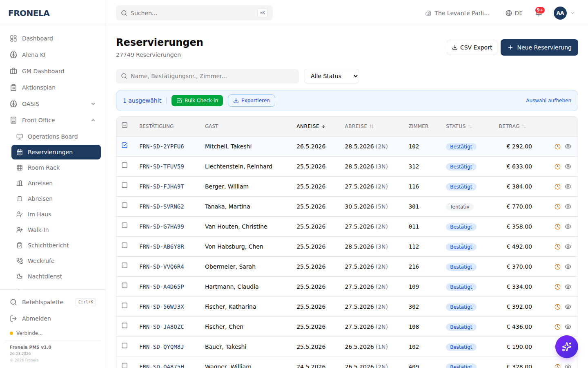Viewport: 588px width, 368px height.
Task: Focus the Name, Bestätigungsnr., Zimmer search field
Action: point(207,76)
